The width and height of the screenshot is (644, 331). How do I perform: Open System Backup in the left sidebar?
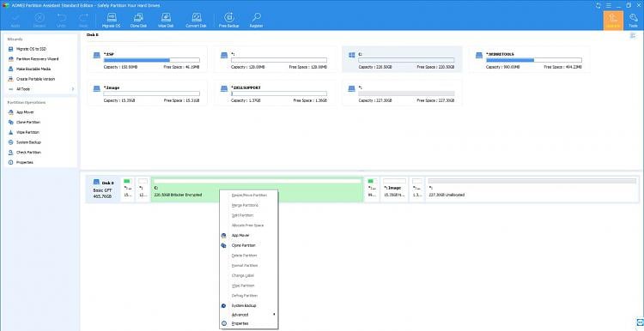pos(28,142)
